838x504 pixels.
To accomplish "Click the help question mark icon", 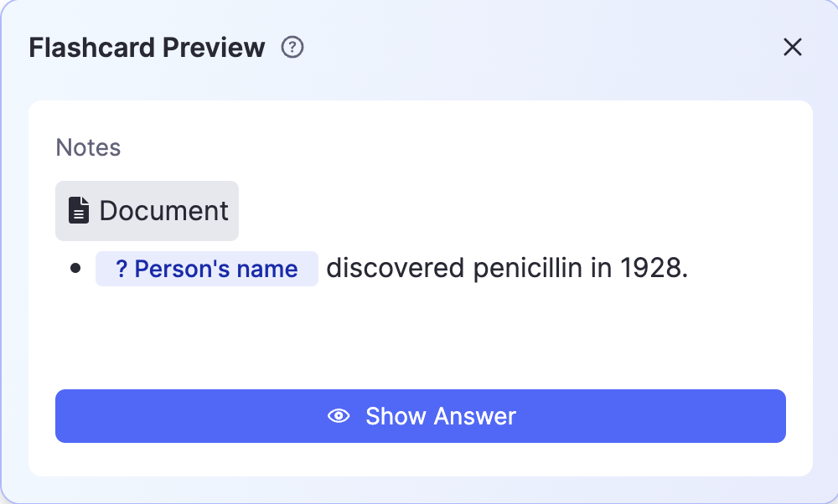I will click(x=292, y=48).
